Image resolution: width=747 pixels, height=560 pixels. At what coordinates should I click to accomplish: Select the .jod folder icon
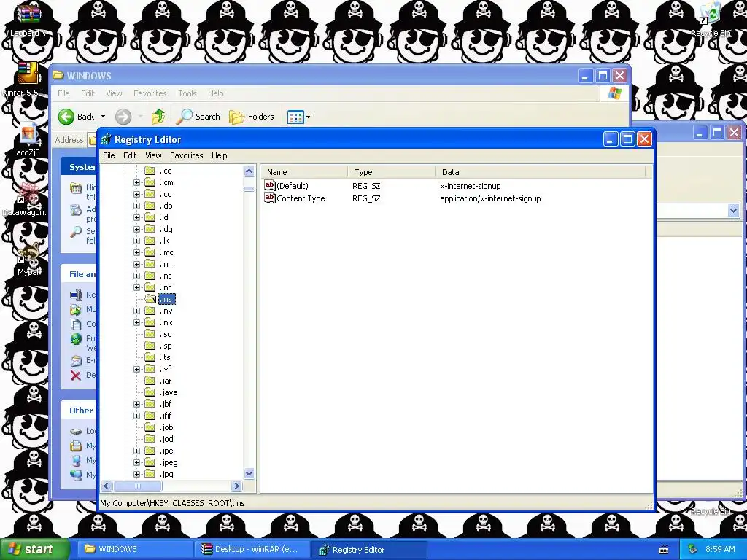pyautogui.click(x=150, y=439)
